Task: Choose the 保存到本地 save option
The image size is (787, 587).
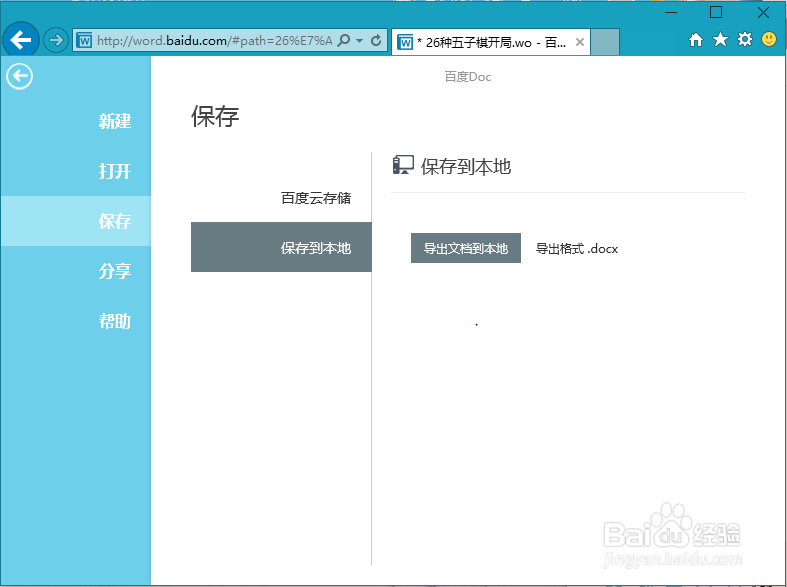Action: tap(281, 247)
